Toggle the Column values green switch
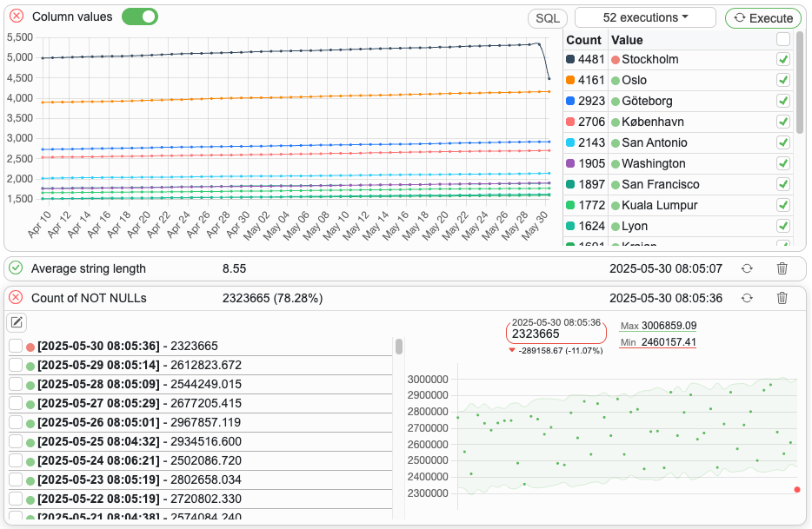This screenshot has height=529, width=812. (x=140, y=17)
